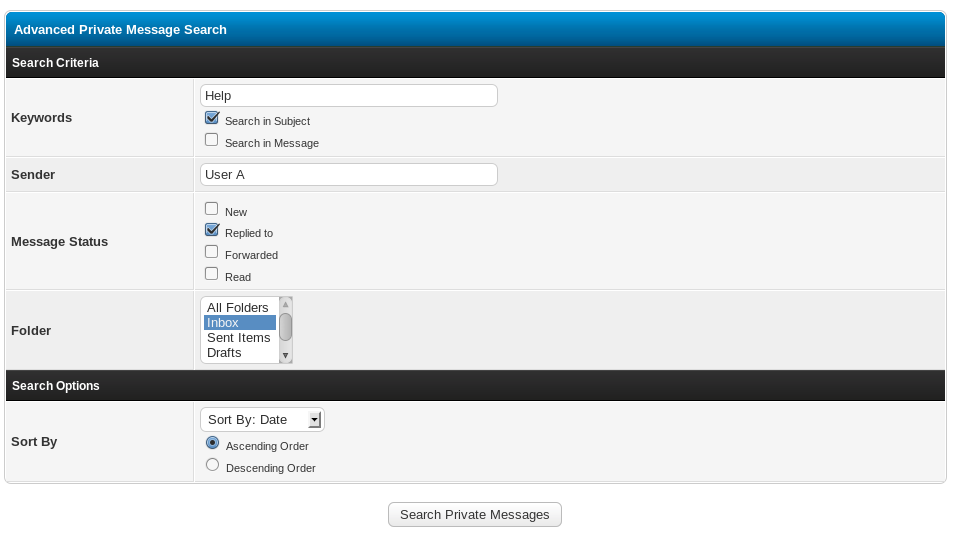957x534 pixels.
Task: Select Inbox in the folder list
Action: tap(240, 323)
